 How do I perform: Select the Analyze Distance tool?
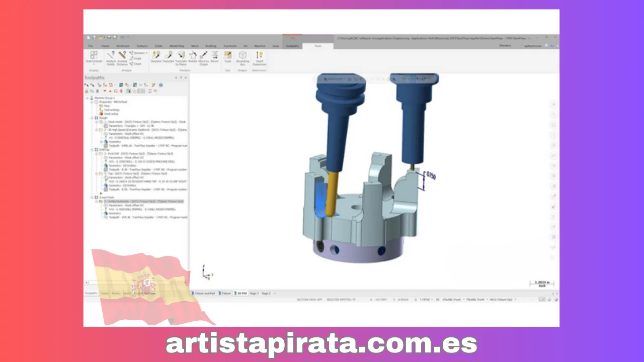pos(122,58)
